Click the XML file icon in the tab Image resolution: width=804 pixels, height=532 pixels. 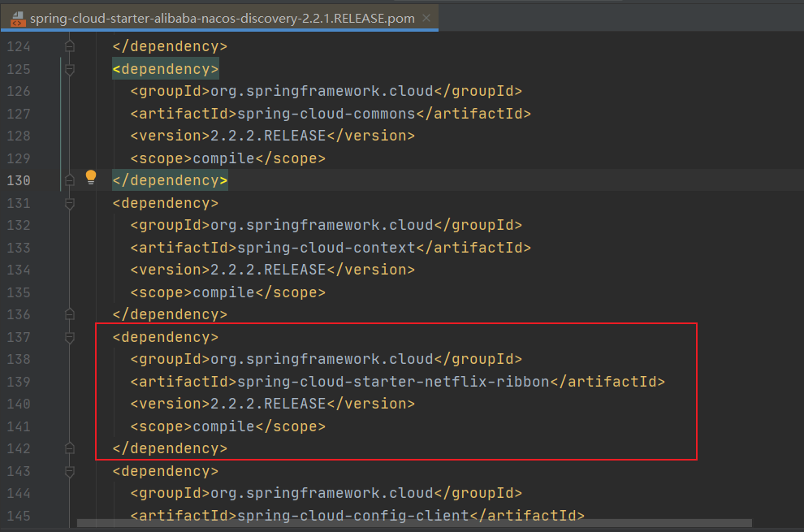pos(18,19)
